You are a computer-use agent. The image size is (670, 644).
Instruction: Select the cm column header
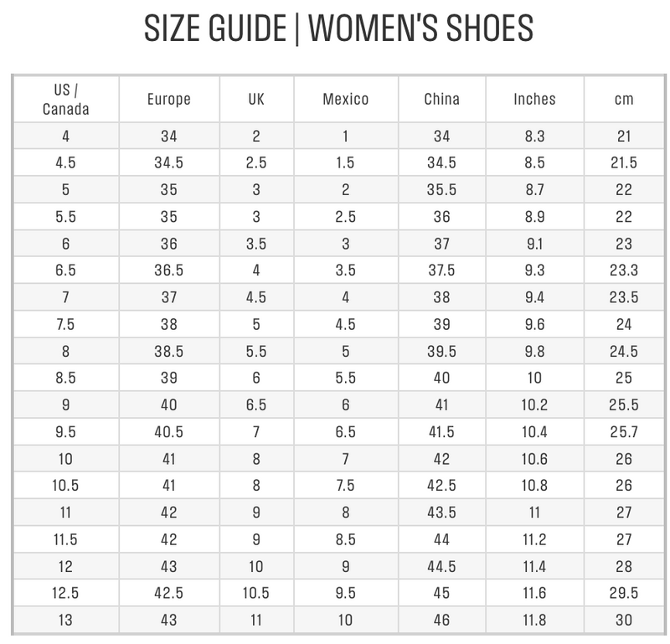pyautogui.click(x=623, y=99)
